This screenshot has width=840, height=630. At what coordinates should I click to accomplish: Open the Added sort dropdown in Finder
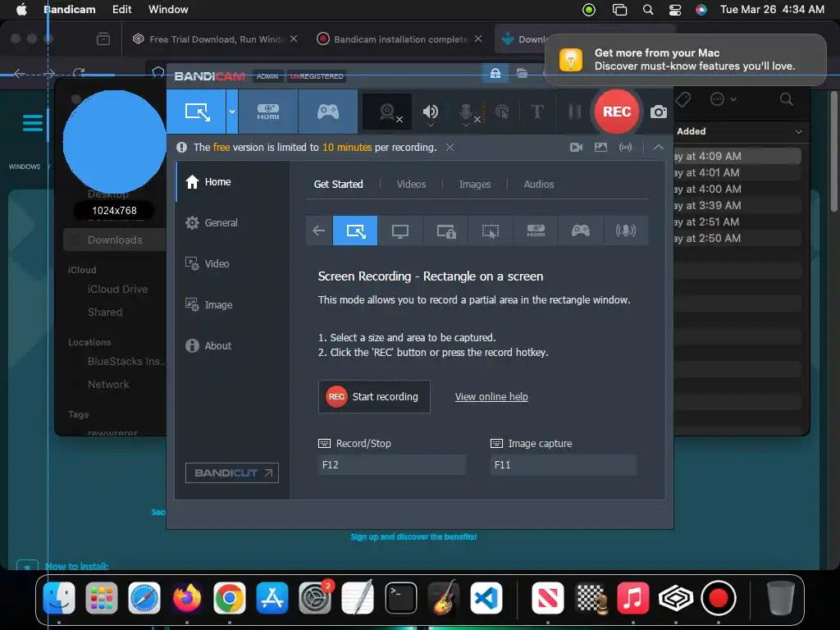pos(798,132)
